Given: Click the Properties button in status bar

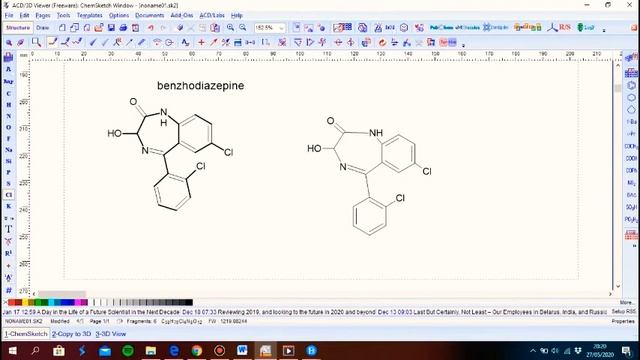Looking at the screenshot, I should point(623,321).
